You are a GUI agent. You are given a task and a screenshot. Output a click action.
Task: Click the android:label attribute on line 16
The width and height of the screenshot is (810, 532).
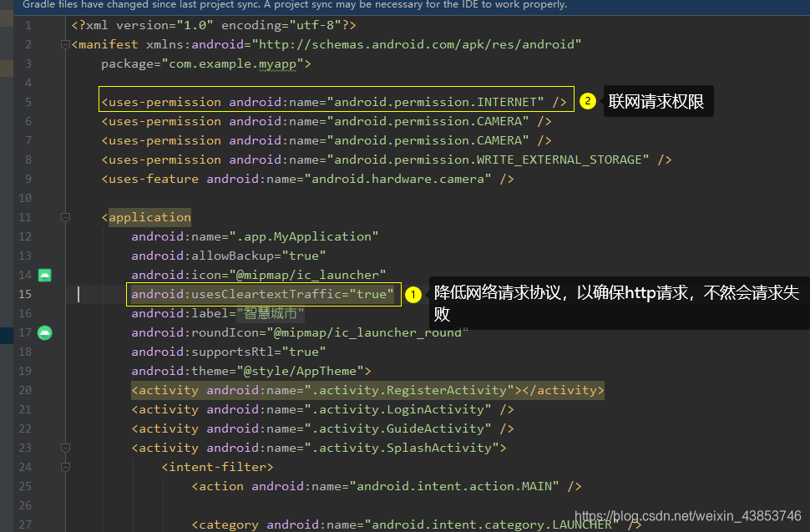point(217,313)
